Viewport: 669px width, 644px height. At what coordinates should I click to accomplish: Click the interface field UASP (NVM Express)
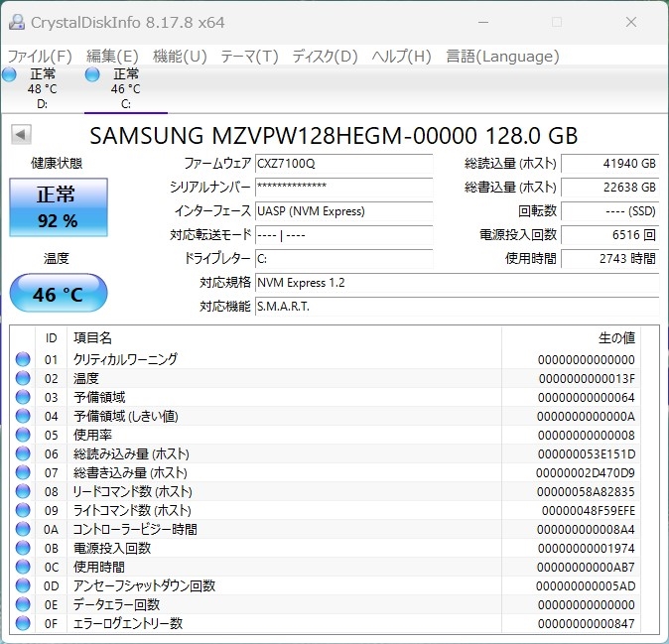pyautogui.click(x=343, y=211)
